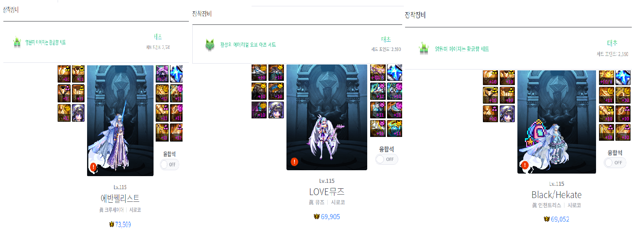Click the purple-haired avatar icon left of LOVE무즈
The height and width of the screenshot is (233, 644).
(276, 110)
